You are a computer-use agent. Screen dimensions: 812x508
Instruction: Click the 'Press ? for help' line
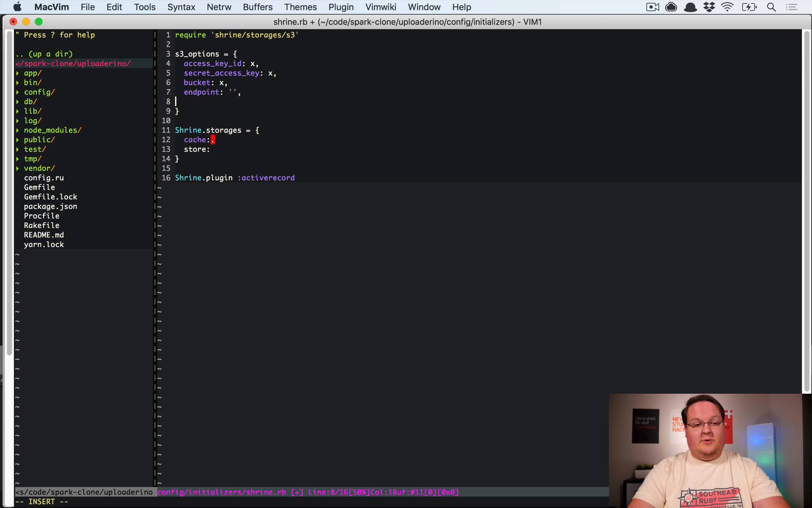pos(55,35)
